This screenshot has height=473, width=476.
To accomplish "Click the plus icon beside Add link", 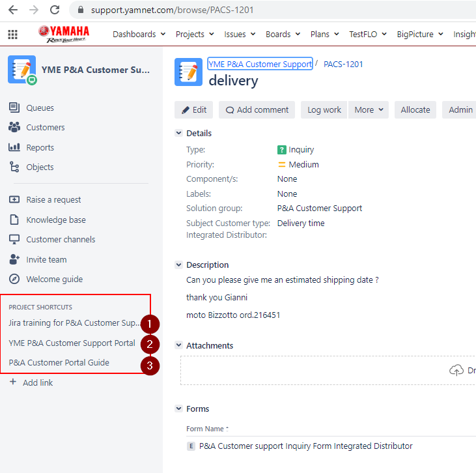I will coord(13,382).
